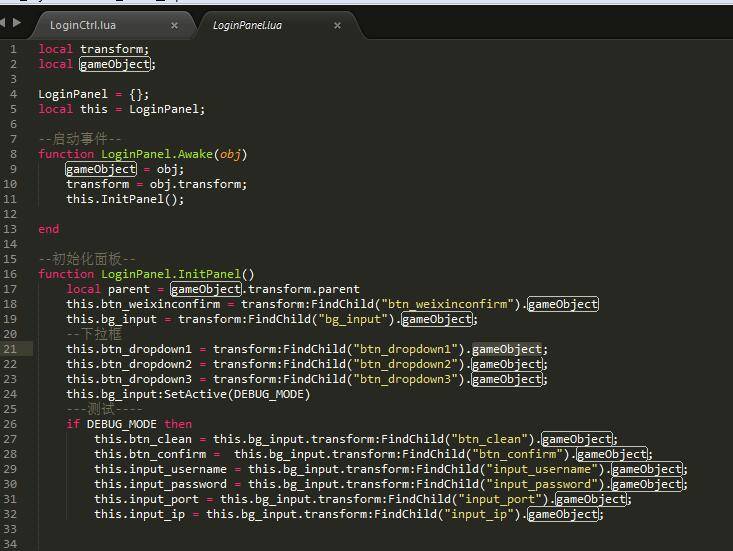The height and width of the screenshot is (551, 733).
Task: Click 'this.btn_weixinconfirm' on line 18
Action: click(x=143, y=304)
